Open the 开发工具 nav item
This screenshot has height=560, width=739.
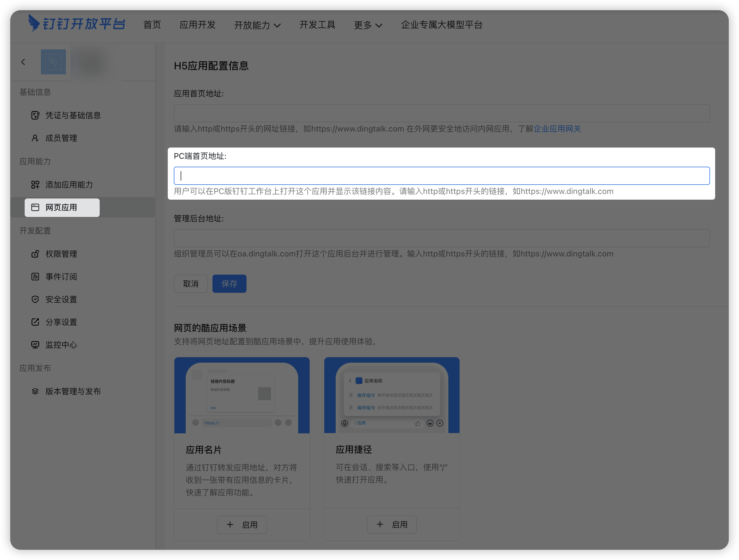(x=317, y=25)
